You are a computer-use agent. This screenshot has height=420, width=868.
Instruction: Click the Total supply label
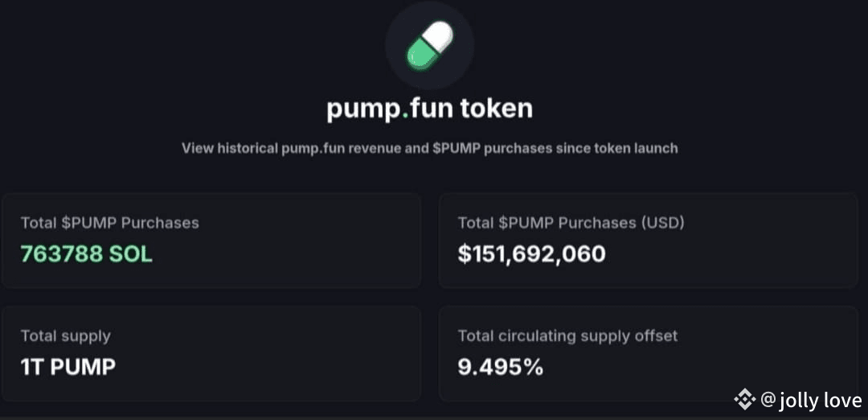65,336
